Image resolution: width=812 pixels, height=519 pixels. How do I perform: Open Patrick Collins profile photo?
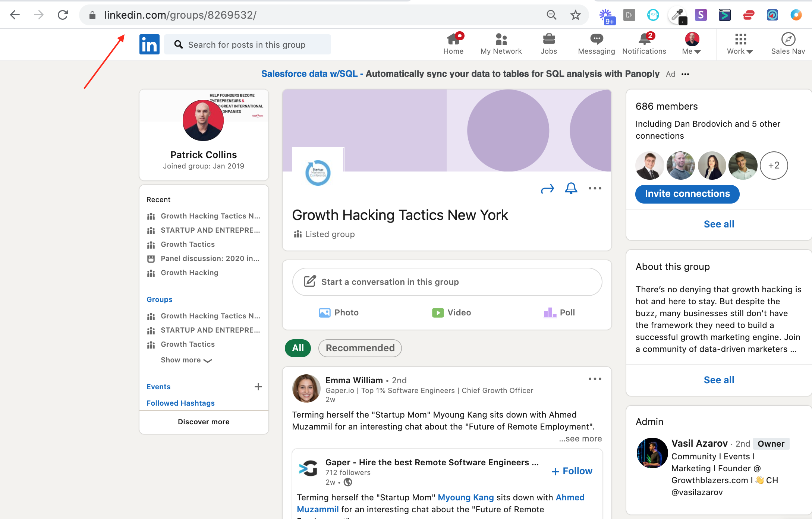(x=203, y=120)
